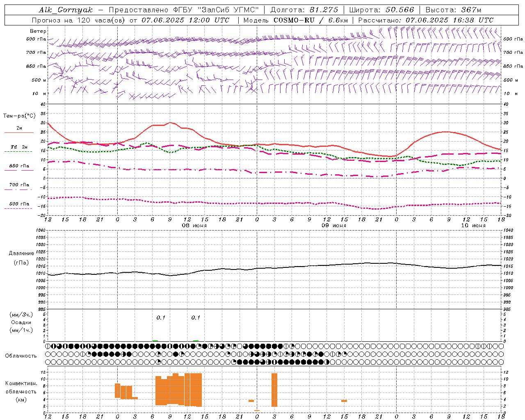Select the elevation text Высота: 367м
The image size is (525, 420).
click(x=453, y=10)
